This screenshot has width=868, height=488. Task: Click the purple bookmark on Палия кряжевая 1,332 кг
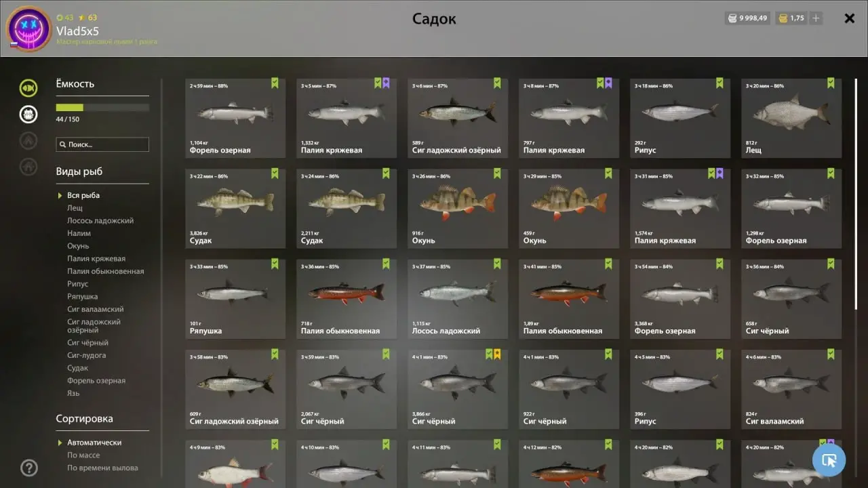click(x=386, y=83)
